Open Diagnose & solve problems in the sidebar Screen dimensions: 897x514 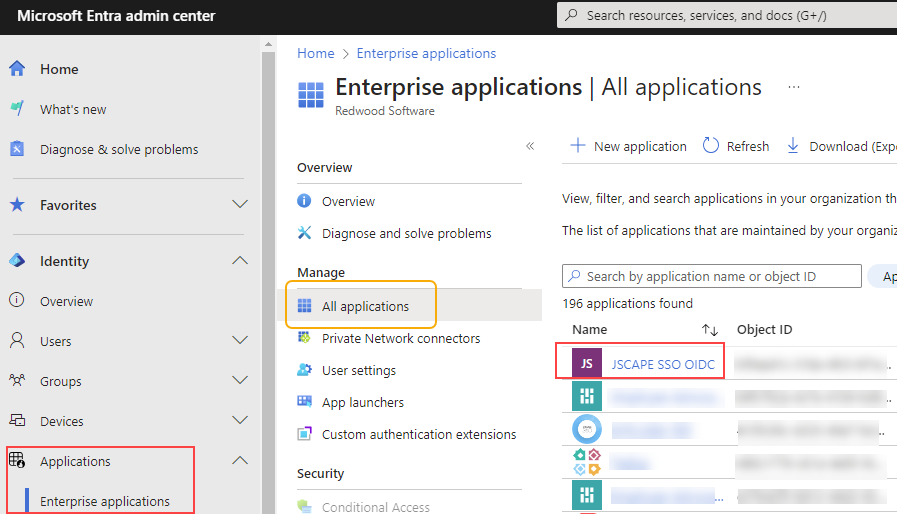119,149
